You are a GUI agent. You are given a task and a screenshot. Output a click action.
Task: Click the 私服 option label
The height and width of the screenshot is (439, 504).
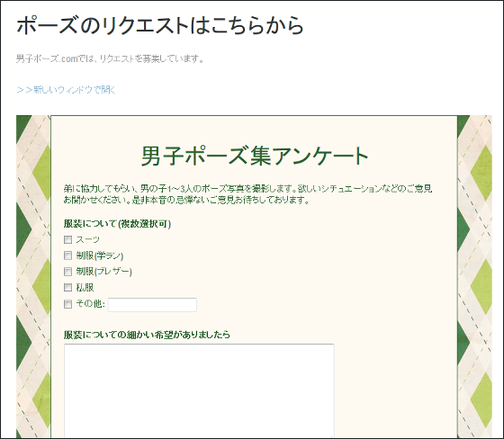[x=85, y=288]
